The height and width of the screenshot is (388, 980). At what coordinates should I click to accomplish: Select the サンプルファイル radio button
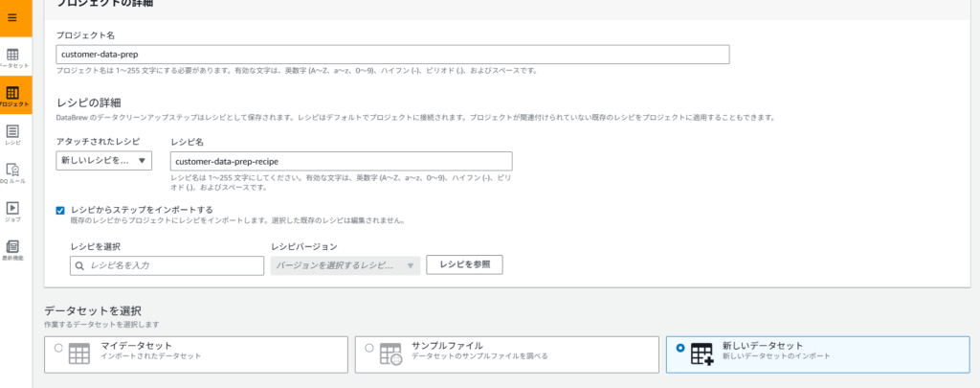[x=369, y=349]
